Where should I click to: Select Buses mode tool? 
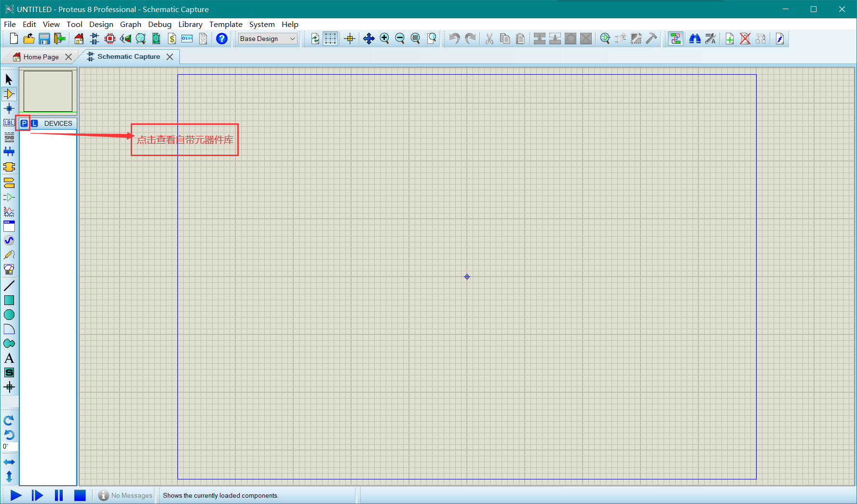click(9, 152)
